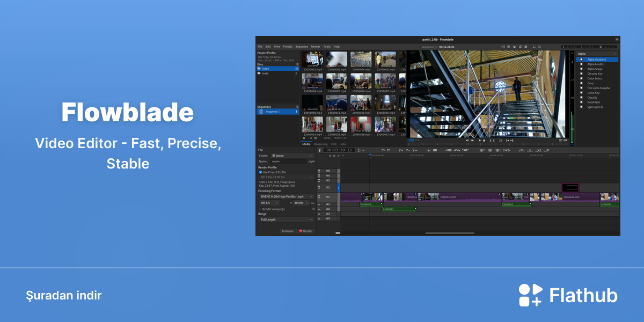Viewport: 644px width, 322px height.
Task: Mute the A1 audio track
Action: pos(319,204)
